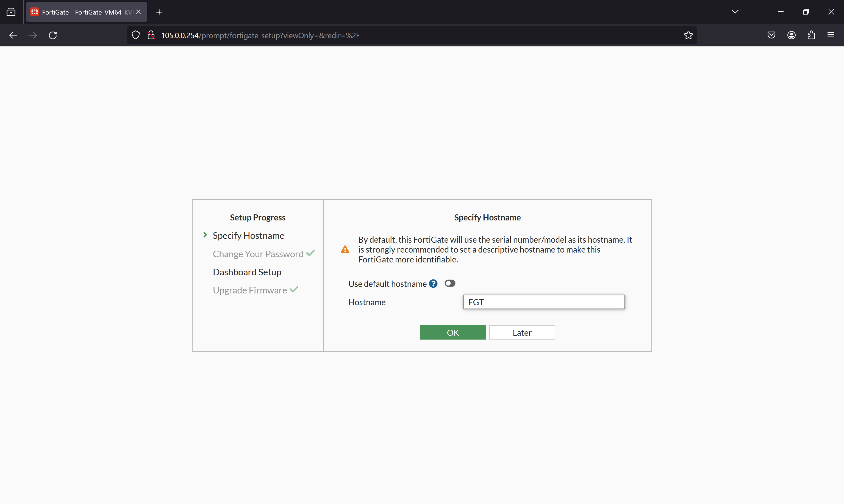Click the Later button

click(x=522, y=332)
